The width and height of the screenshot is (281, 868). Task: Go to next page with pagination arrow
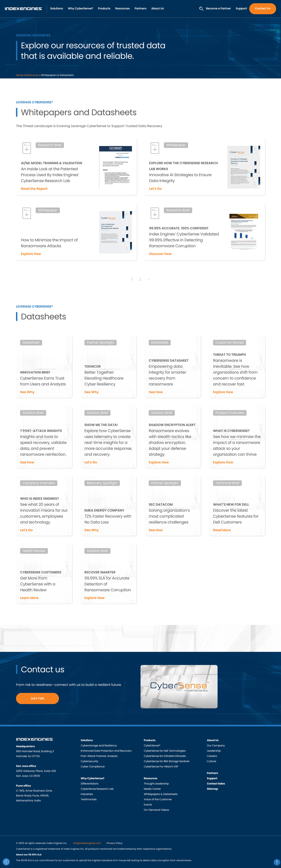(x=148, y=279)
